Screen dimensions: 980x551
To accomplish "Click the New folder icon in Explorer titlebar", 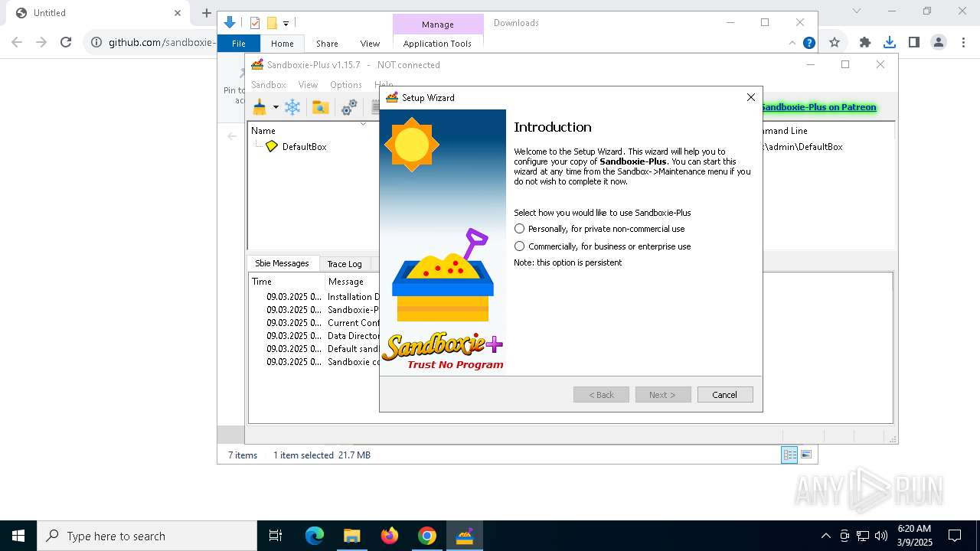I will point(271,23).
